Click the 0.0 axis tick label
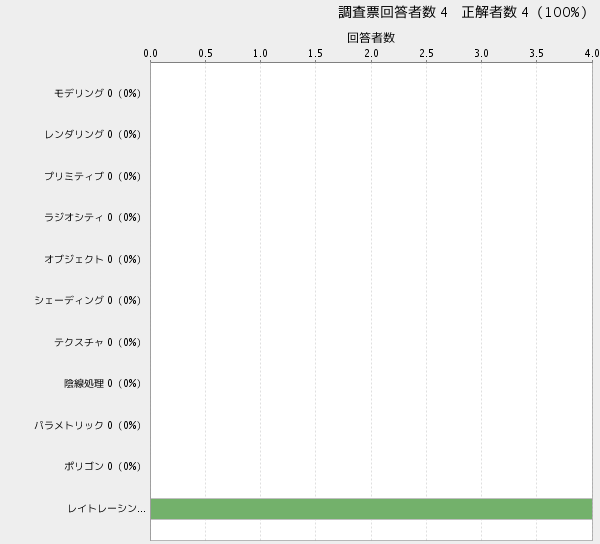This screenshot has width=600, height=544. (151, 53)
